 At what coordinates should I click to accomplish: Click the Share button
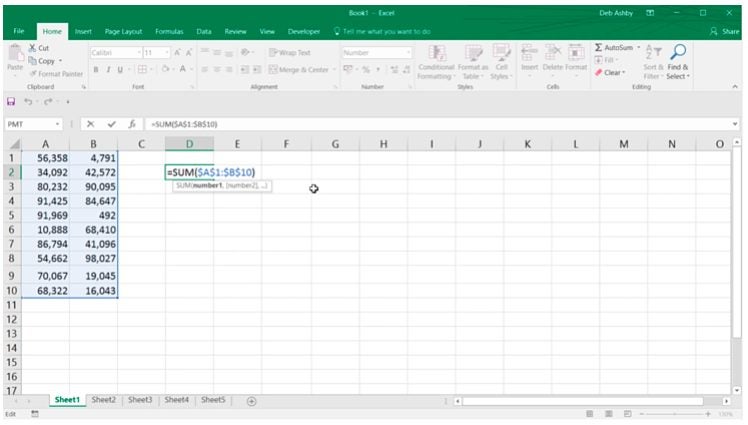tap(724, 31)
